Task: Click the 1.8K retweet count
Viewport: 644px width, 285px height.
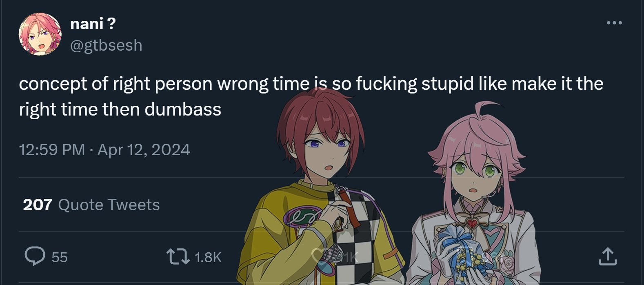Action: point(208,257)
